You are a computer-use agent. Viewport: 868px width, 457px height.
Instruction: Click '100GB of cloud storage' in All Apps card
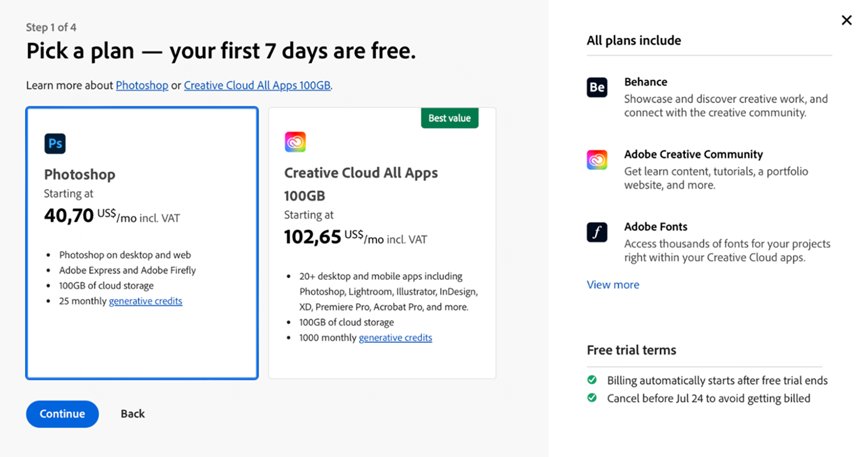pyautogui.click(x=347, y=322)
